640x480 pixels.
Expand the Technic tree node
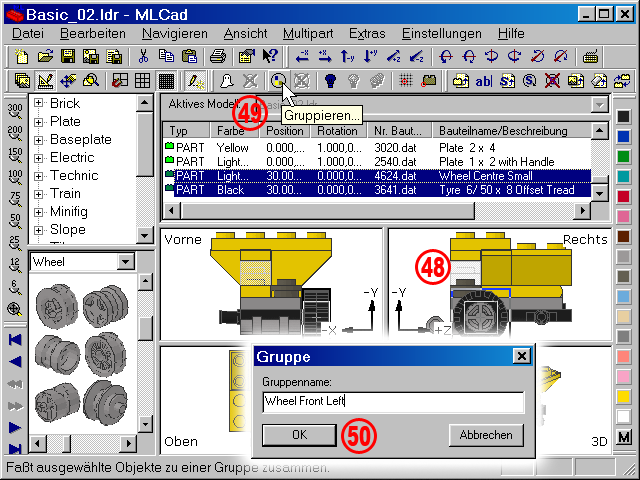(38, 176)
